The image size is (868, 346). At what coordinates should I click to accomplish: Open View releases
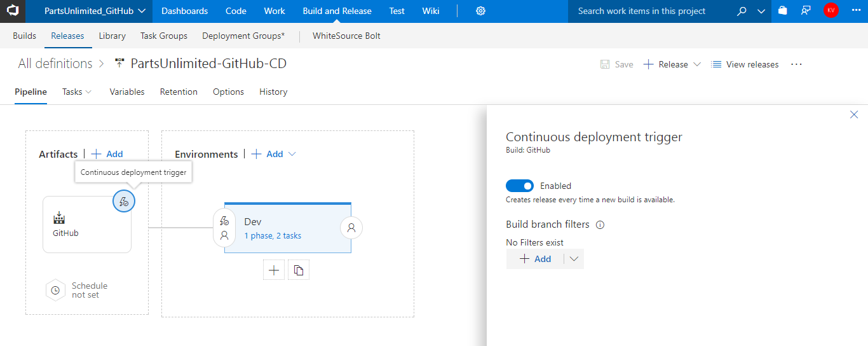(x=745, y=64)
